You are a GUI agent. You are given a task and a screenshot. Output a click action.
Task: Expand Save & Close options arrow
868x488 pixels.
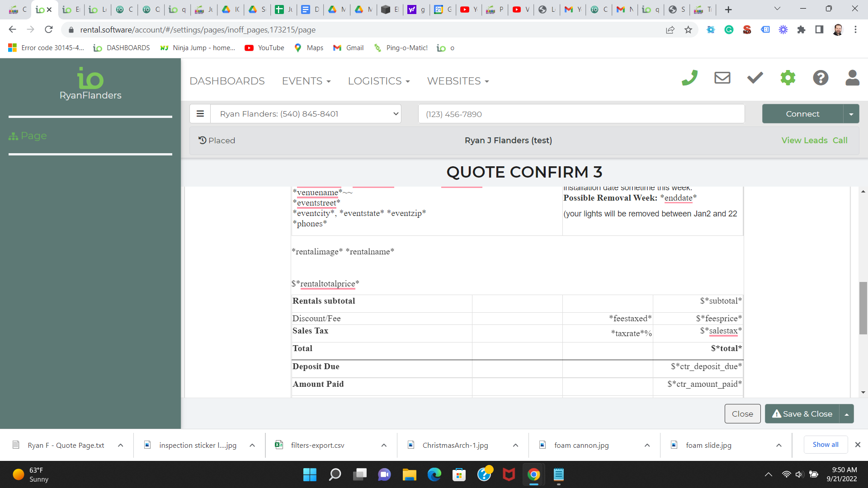846,414
